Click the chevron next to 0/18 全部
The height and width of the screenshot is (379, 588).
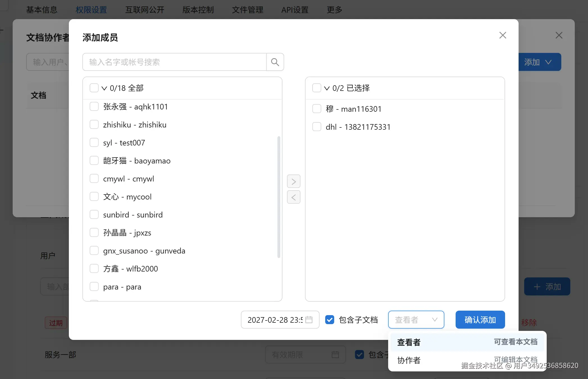point(104,88)
